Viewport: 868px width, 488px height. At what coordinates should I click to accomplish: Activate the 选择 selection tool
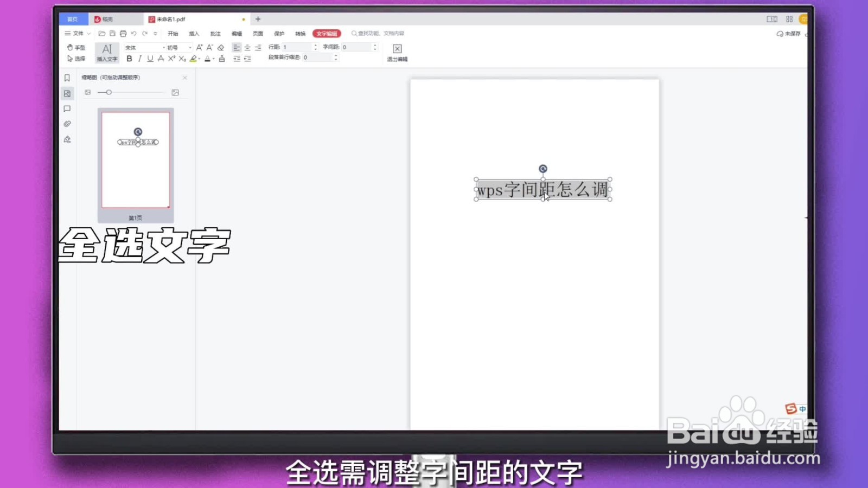click(74, 57)
